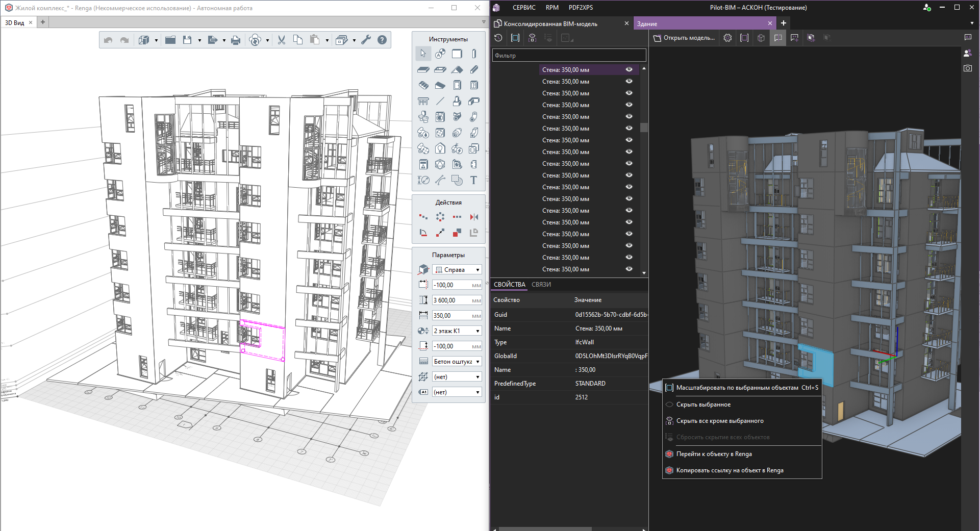The image size is (980, 531).
Task: Open the СЕРВИС menu
Action: (x=524, y=8)
